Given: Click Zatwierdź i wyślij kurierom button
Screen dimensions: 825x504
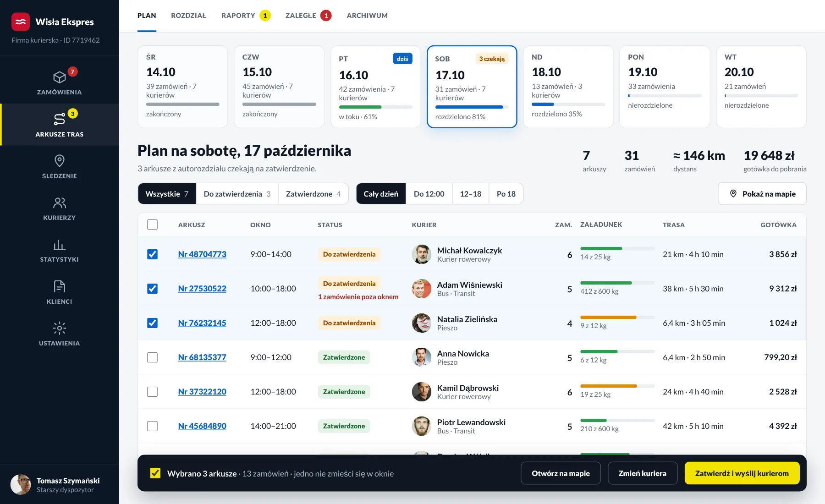Looking at the screenshot, I should [742, 473].
